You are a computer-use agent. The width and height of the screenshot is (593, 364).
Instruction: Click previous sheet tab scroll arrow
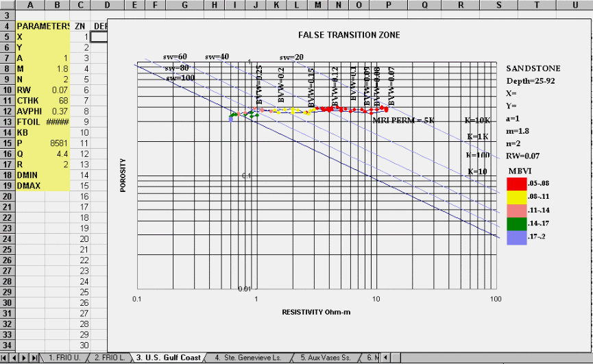[15, 358]
